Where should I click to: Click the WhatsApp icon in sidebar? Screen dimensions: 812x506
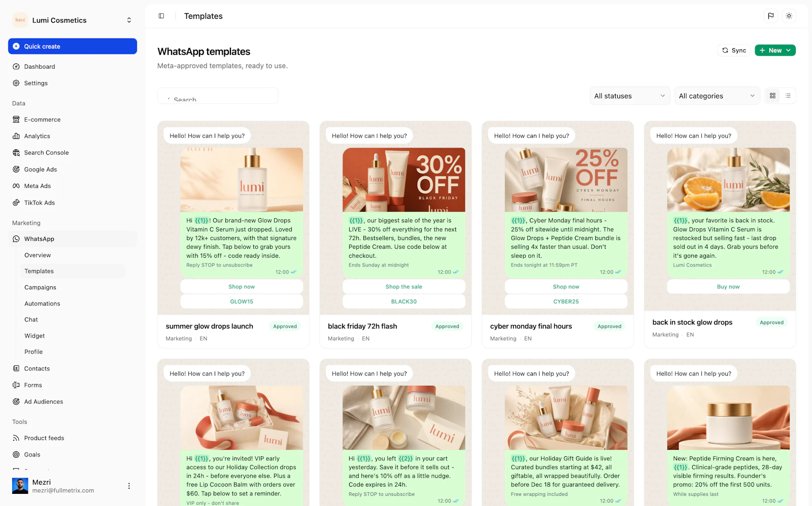pos(16,239)
